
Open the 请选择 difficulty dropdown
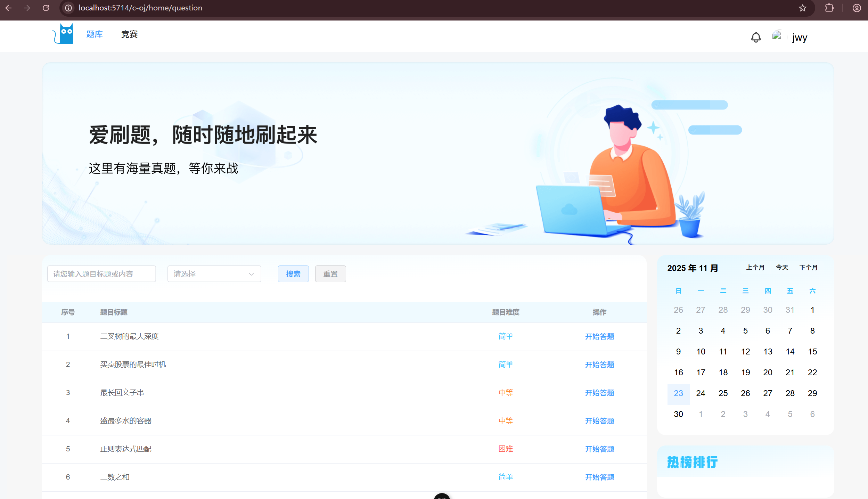click(x=214, y=274)
